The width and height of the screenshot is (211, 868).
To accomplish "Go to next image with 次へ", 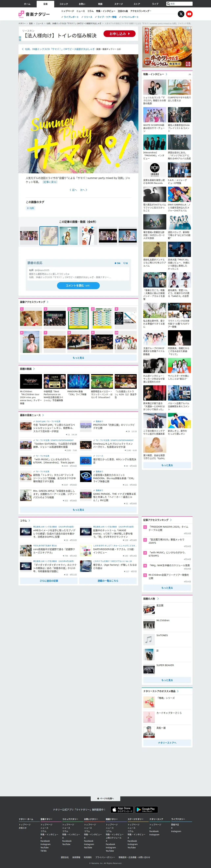I will point(84,190).
